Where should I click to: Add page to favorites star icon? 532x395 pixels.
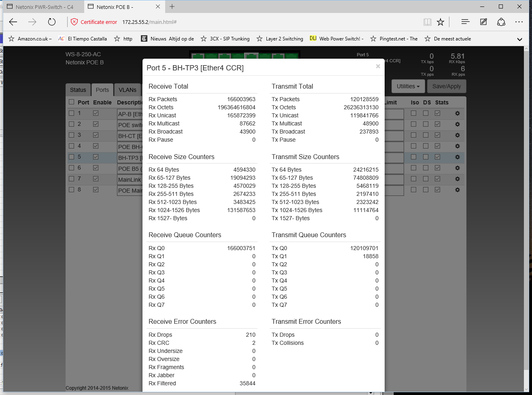pyautogui.click(x=440, y=22)
